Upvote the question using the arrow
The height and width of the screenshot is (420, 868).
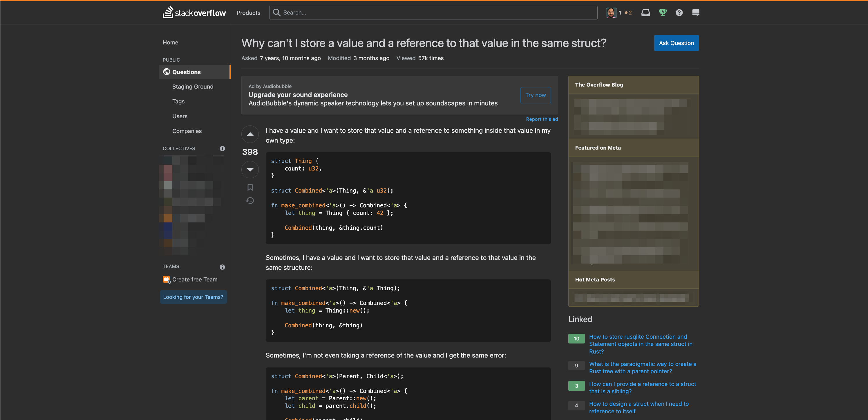(x=250, y=134)
